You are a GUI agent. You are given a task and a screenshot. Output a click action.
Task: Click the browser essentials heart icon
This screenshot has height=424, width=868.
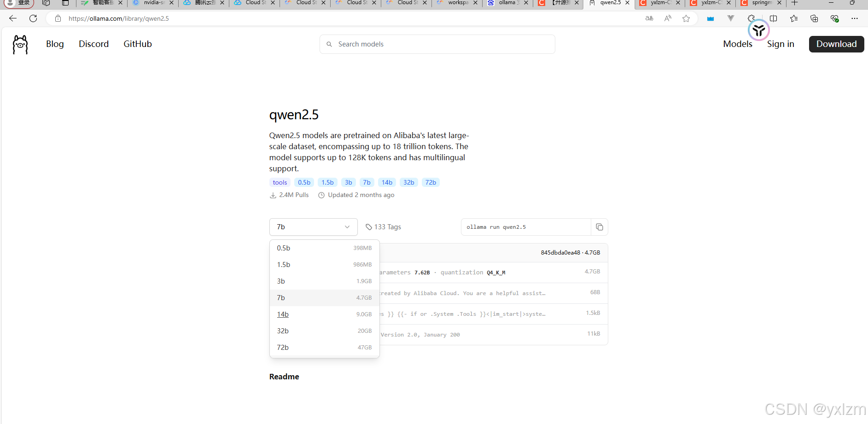click(x=834, y=18)
